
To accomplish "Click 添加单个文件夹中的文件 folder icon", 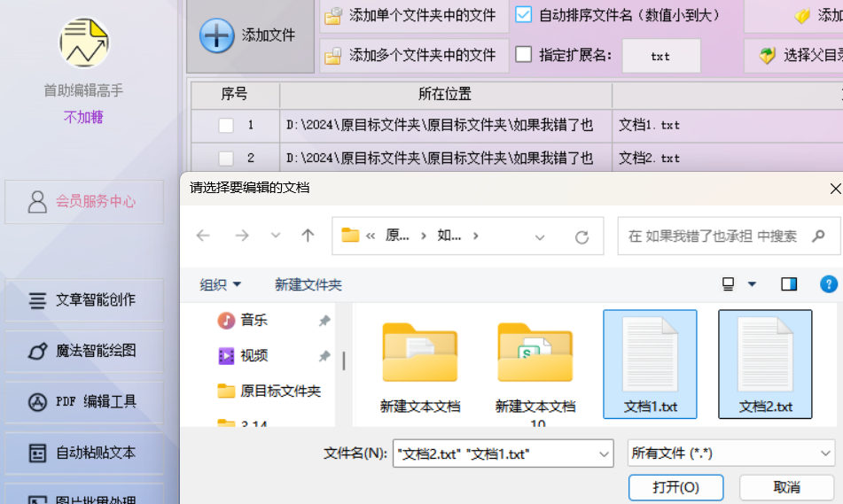I will coord(332,16).
